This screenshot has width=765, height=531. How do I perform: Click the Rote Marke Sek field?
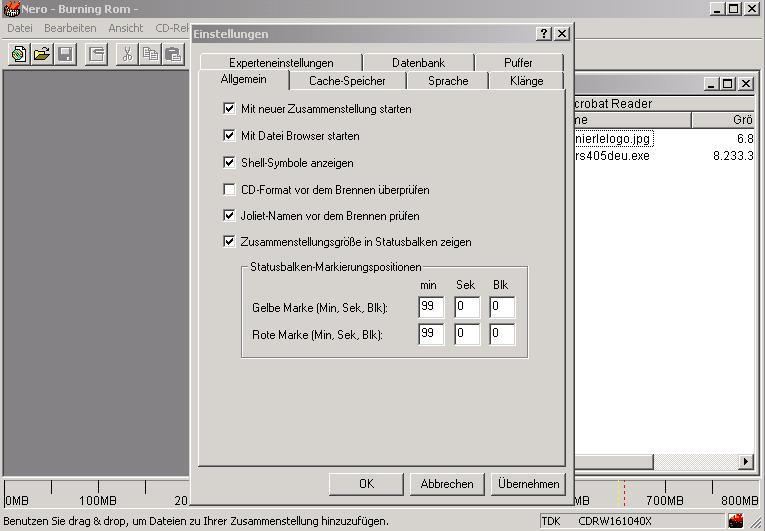pos(467,335)
